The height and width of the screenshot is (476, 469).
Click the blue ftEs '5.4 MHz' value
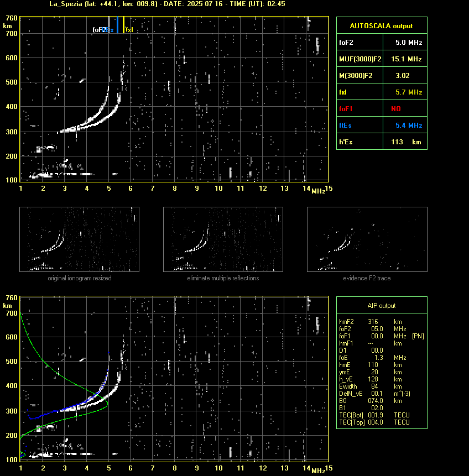click(409, 125)
